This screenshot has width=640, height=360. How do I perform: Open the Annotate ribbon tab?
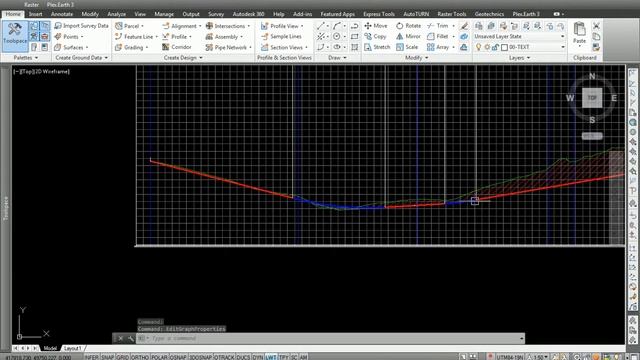(62, 14)
